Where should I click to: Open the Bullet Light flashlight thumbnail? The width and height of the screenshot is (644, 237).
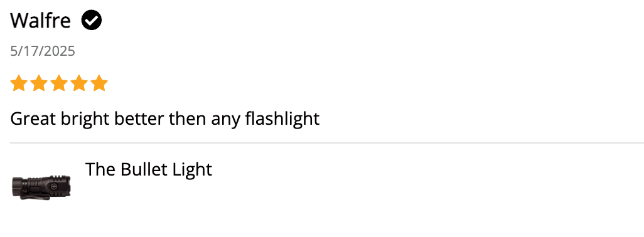pos(41,187)
